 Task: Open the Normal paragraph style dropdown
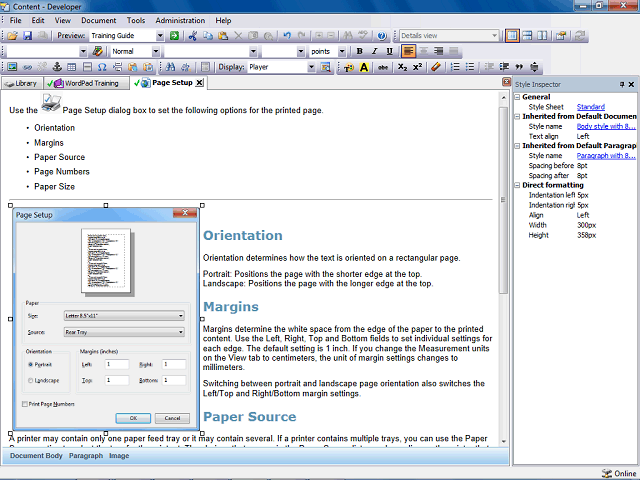(x=156, y=51)
